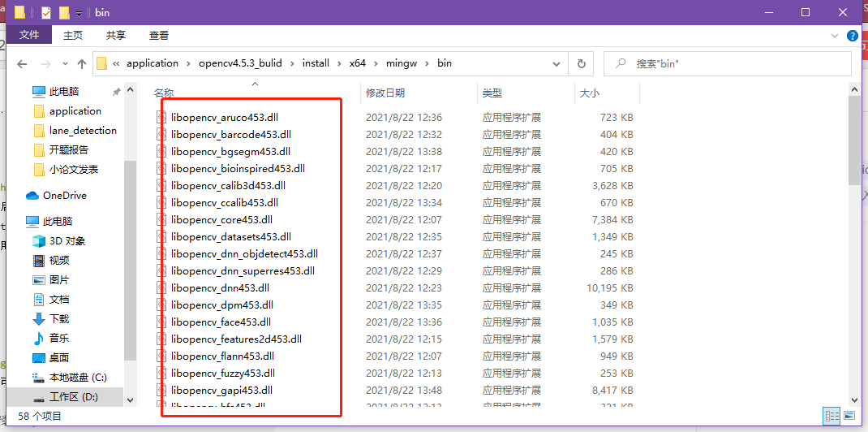Image resolution: width=868 pixels, height=432 pixels.
Task: Select file libopencv_ccalib453.dll
Action: [224, 203]
